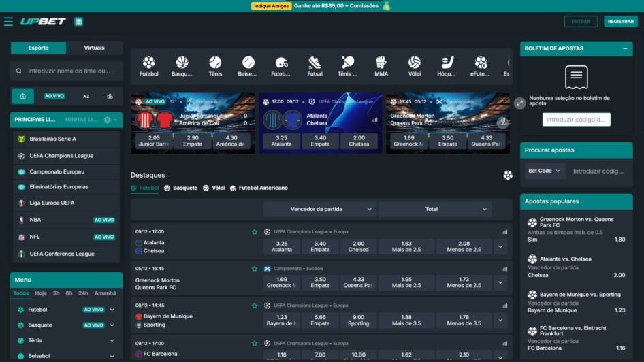The image size is (644, 362).
Task: Favorite the Atalanta vs Chelsea match star
Action: tap(254, 232)
